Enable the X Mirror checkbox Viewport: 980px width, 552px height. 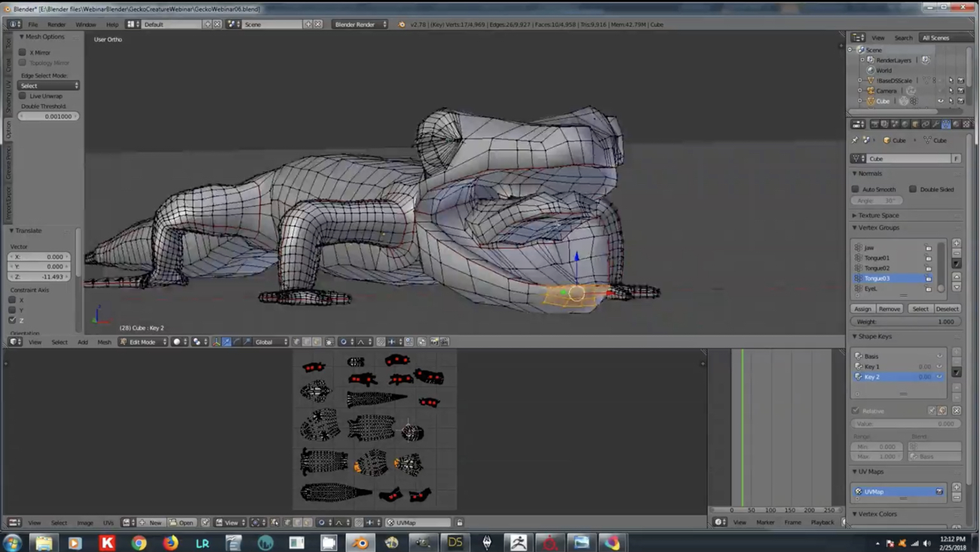click(23, 52)
